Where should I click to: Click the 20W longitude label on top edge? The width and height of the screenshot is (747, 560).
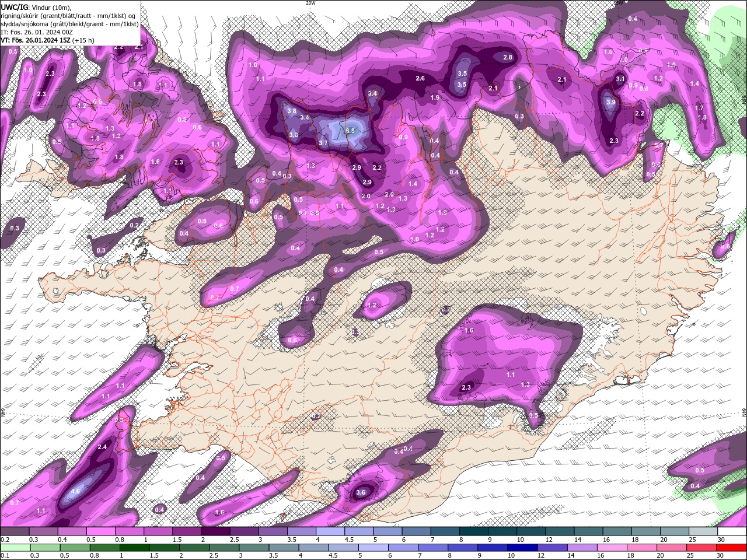coord(310,3)
